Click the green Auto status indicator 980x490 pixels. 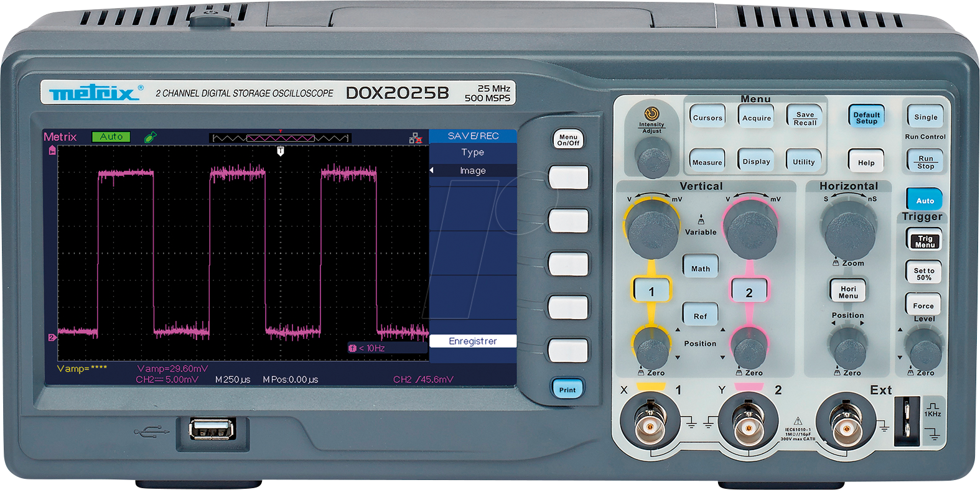click(111, 136)
